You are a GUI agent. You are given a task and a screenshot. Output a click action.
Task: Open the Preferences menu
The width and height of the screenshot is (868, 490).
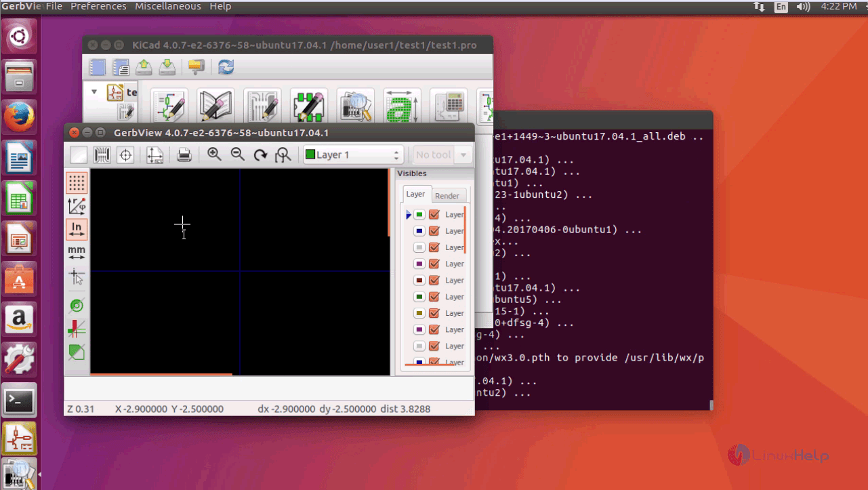pyautogui.click(x=98, y=6)
